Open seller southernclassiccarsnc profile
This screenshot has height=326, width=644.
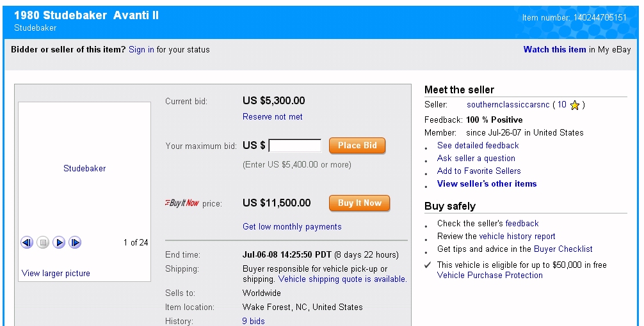[x=508, y=105]
